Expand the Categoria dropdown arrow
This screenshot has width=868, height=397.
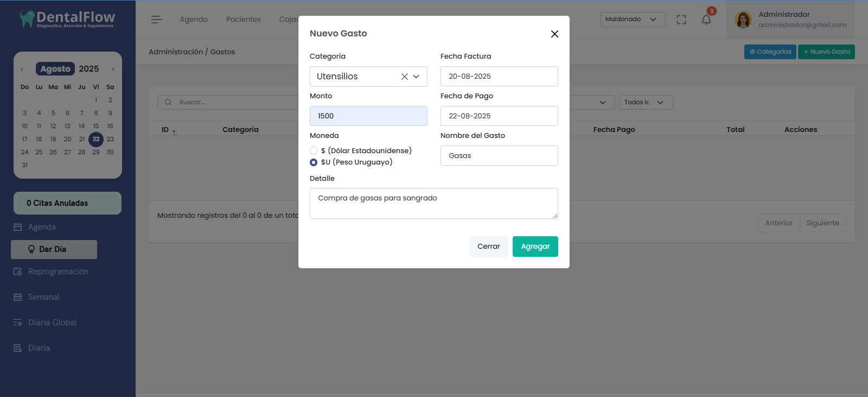(416, 77)
